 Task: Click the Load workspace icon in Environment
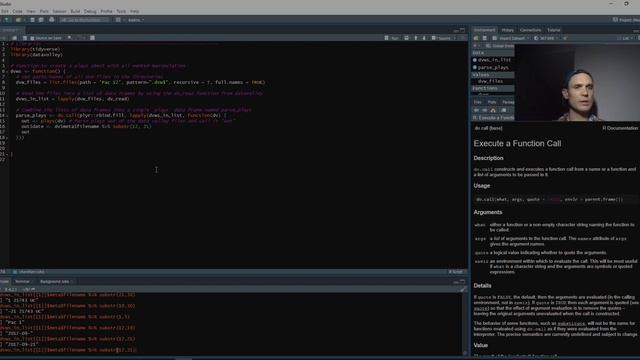tap(476, 38)
